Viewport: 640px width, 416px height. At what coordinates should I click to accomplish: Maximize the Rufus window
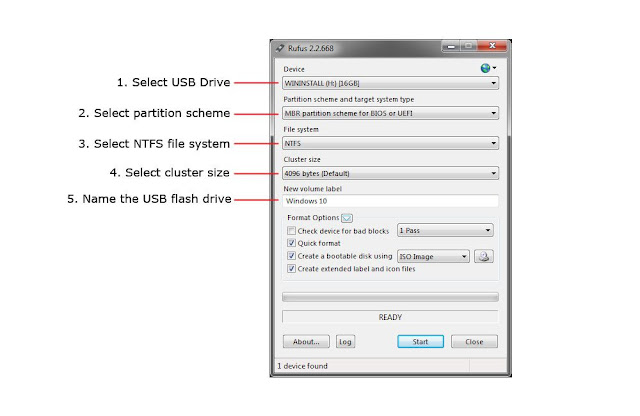(469, 46)
